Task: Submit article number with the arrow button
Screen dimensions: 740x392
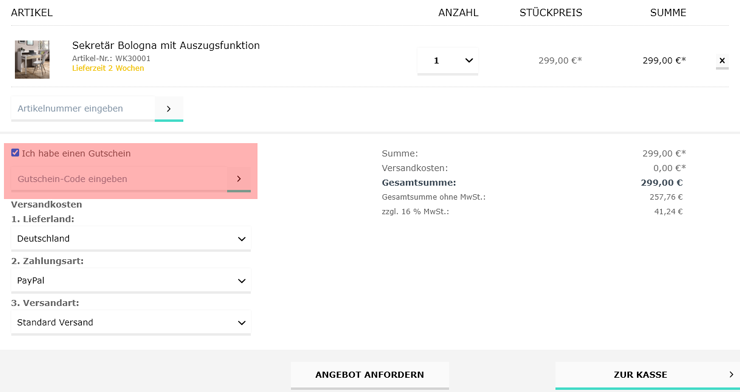Action: pos(169,108)
